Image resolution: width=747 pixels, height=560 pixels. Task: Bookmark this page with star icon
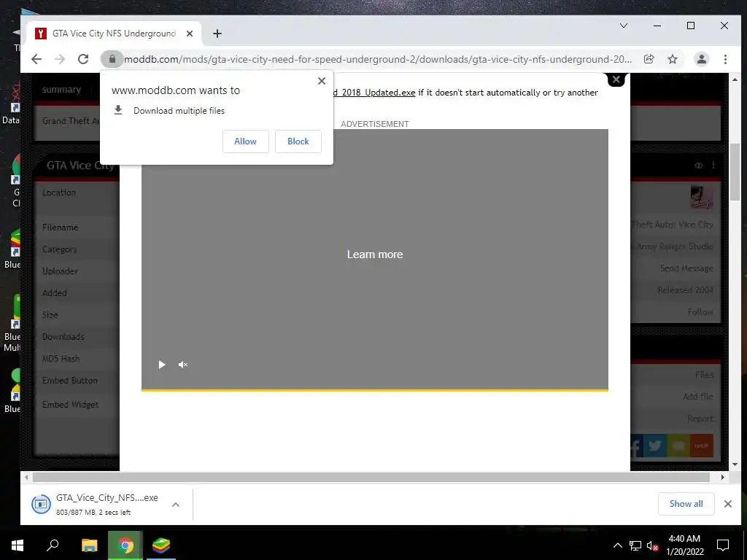pos(672,59)
